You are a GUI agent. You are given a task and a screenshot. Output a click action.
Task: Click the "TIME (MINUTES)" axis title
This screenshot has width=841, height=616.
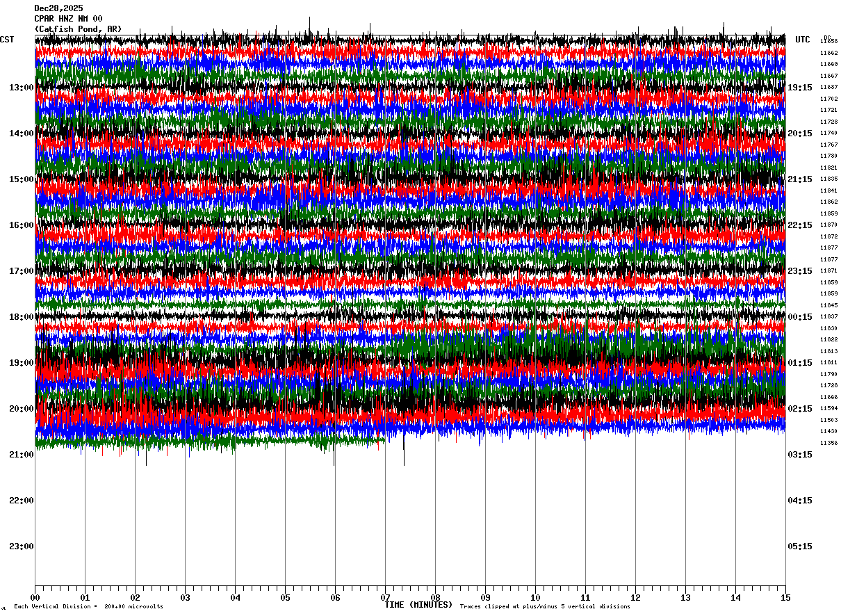click(418, 605)
